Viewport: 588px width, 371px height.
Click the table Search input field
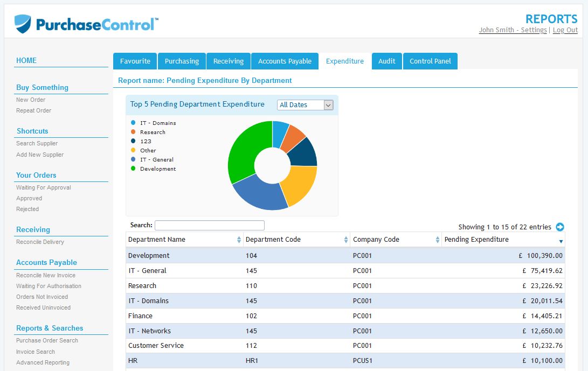209,226
